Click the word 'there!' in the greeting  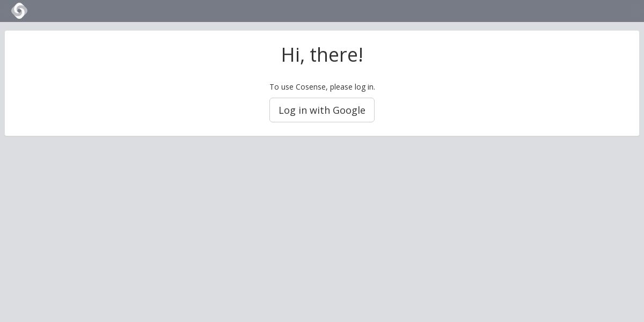336,55
